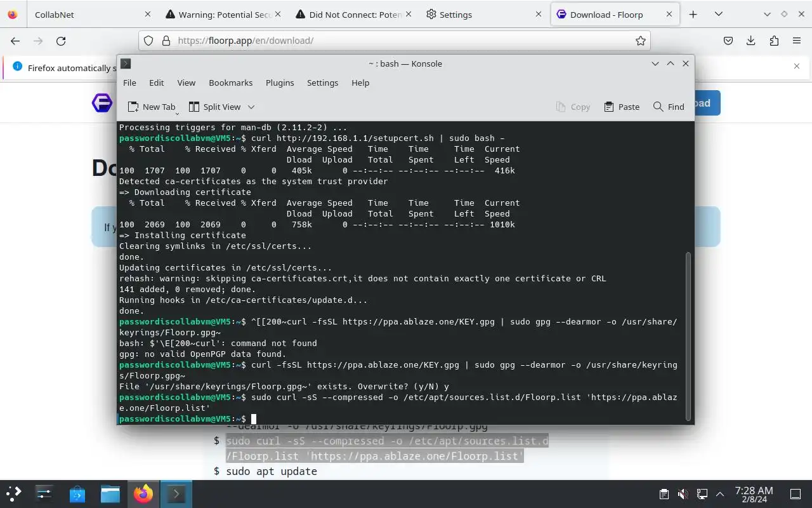
Task: Close the Konsole window
Action: [x=686, y=63]
